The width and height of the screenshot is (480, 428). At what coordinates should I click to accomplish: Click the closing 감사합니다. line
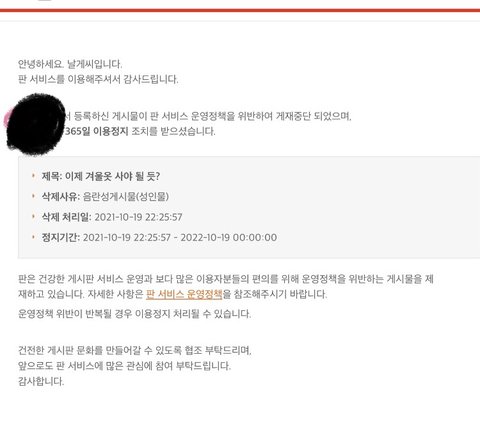(x=41, y=381)
